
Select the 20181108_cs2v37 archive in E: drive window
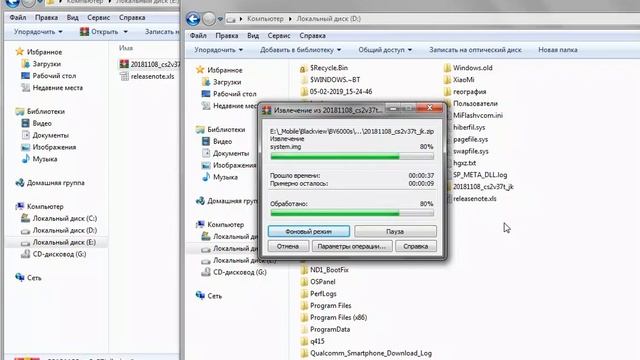149,64
